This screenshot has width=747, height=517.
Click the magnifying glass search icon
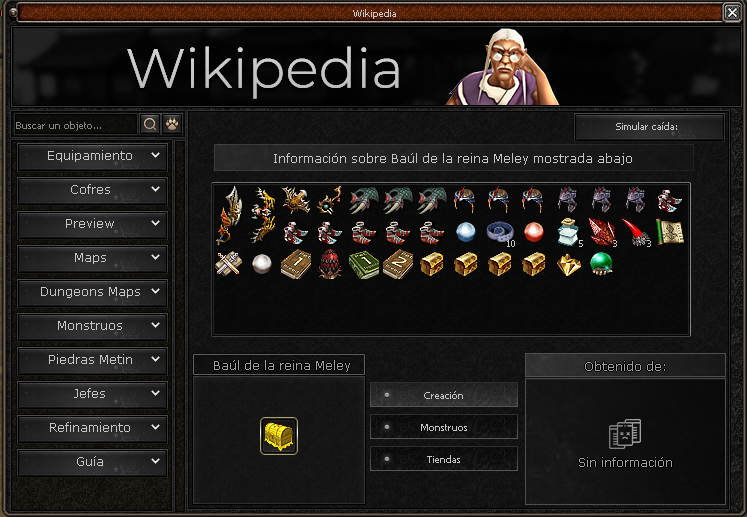tap(150, 125)
